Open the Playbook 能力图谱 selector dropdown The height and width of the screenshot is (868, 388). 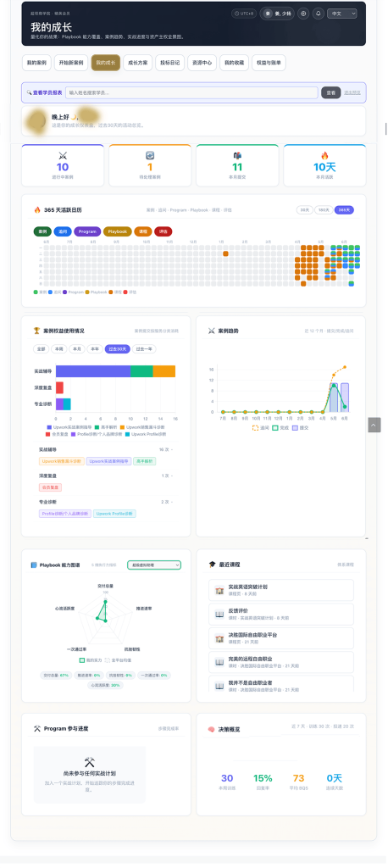[154, 565]
